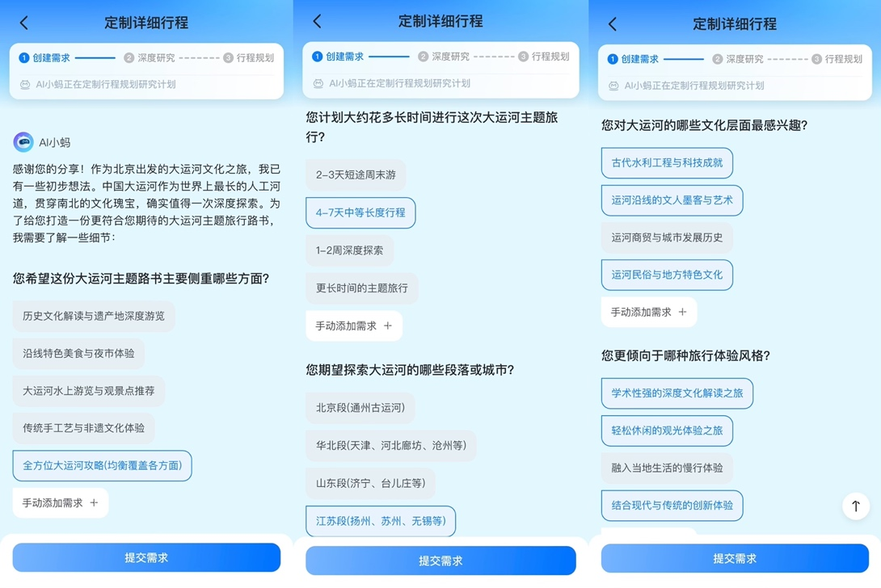This screenshot has width=881, height=588.
Task: Tap the back arrow in the middle panel
Action: pyautogui.click(x=317, y=21)
